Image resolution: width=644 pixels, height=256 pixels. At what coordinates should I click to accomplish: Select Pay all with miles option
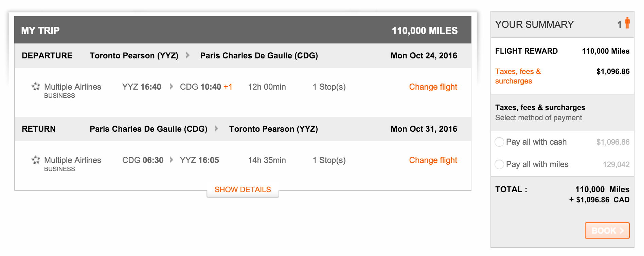click(x=499, y=164)
